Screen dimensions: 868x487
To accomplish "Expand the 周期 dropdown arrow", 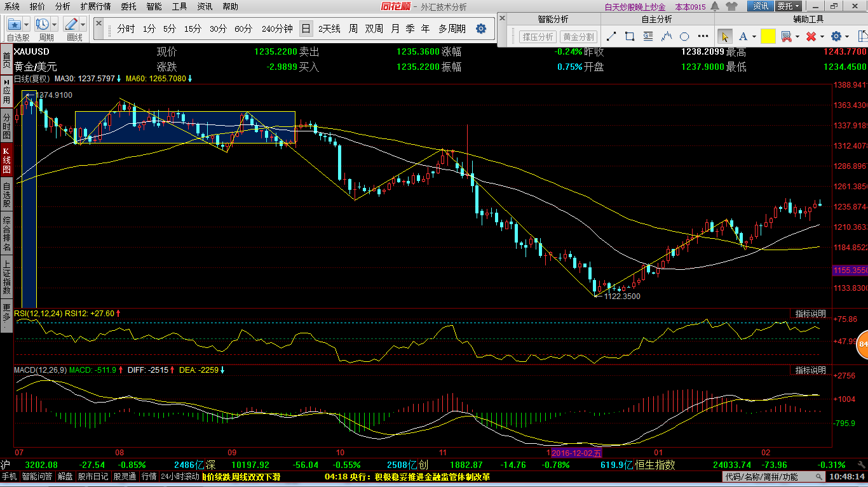I will [55, 24].
